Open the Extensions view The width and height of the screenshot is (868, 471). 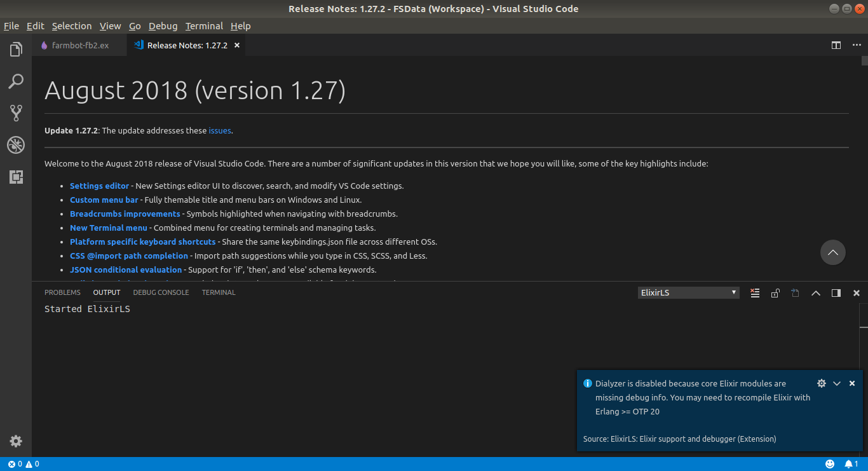tap(15, 177)
